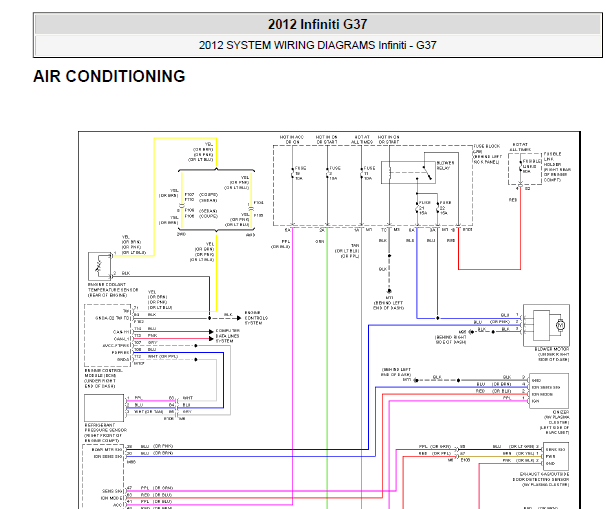This screenshot has height=509, width=606.
Task: Click the 'ION MODE' pin label
Action: click(x=112, y=498)
